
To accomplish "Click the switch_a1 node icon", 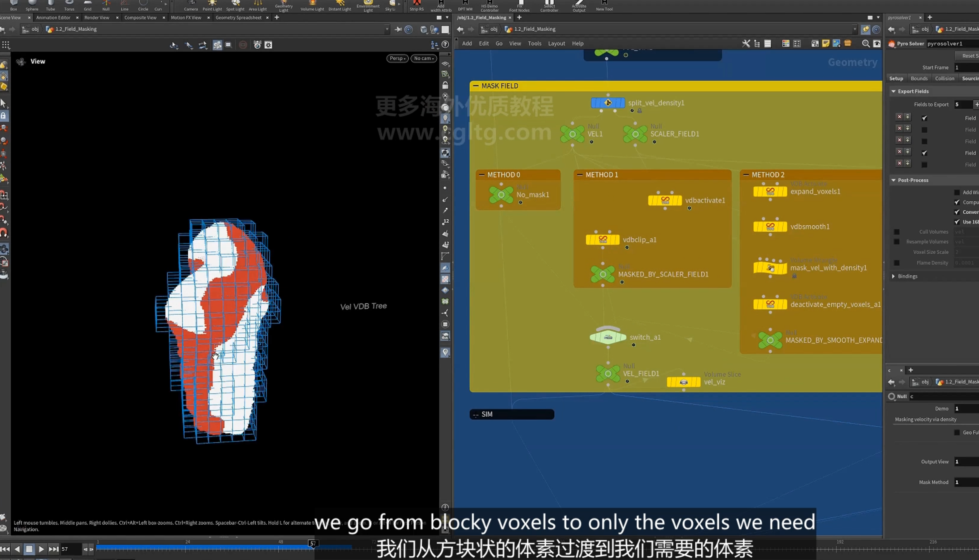I will (x=608, y=337).
